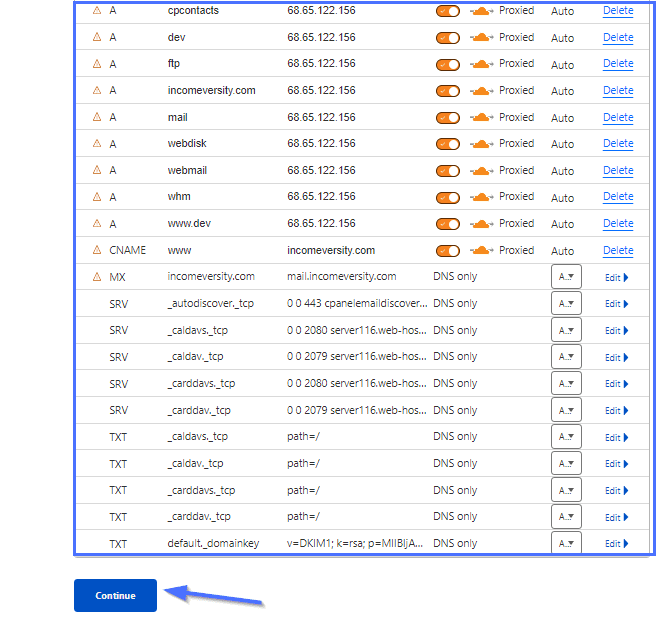The height and width of the screenshot is (620, 672).
Task: Disable proxying for the ftp record
Action: [448, 65]
